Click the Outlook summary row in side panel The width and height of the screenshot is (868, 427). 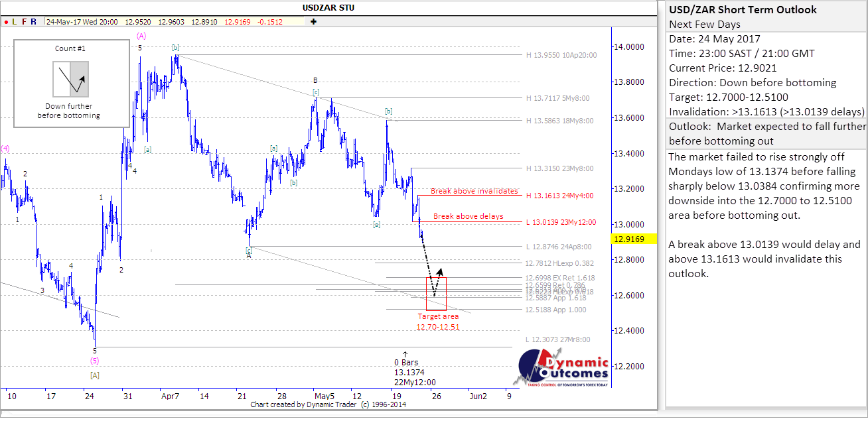pyautogui.click(x=766, y=134)
